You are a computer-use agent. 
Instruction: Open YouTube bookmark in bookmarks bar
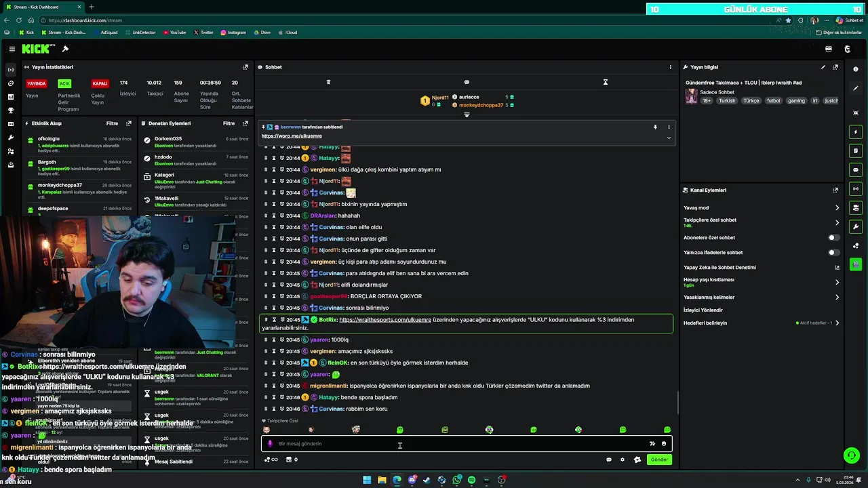[174, 33]
